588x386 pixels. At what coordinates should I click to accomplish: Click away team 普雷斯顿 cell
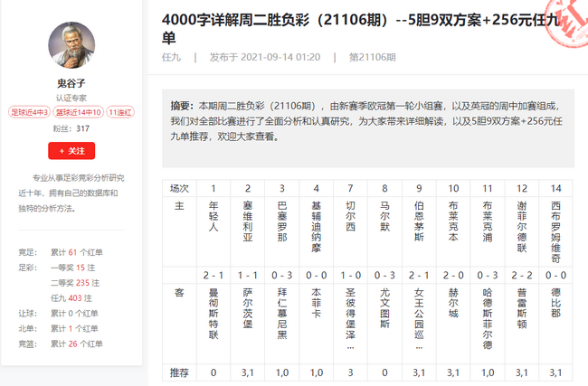(x=522, y=324)
